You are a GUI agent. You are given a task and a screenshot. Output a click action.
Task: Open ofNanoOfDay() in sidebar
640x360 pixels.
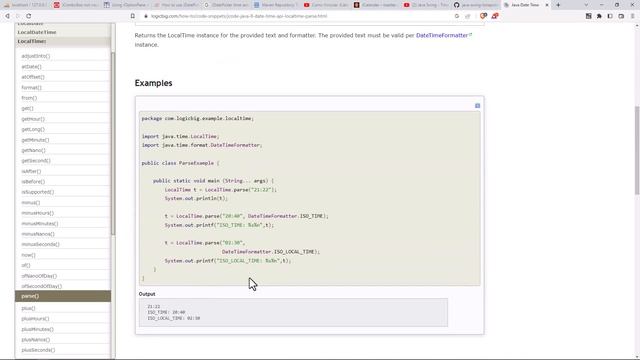pyautogui.click(x=39, y=276)
